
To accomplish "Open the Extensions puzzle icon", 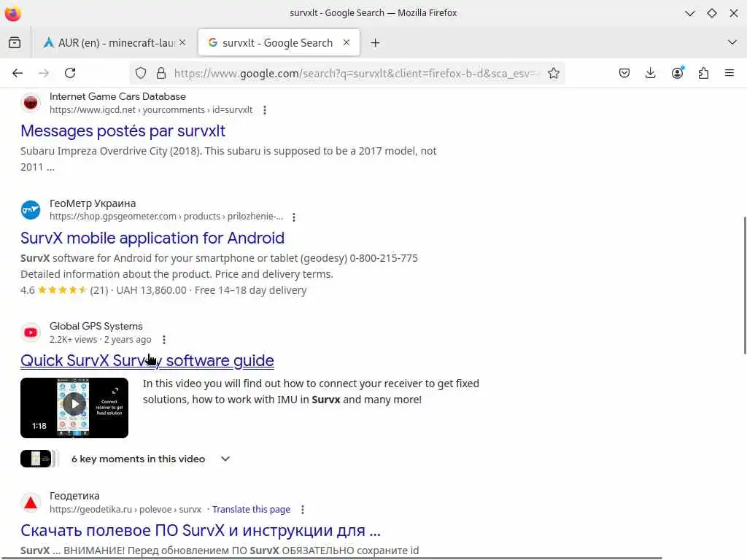I will point(703,73).
